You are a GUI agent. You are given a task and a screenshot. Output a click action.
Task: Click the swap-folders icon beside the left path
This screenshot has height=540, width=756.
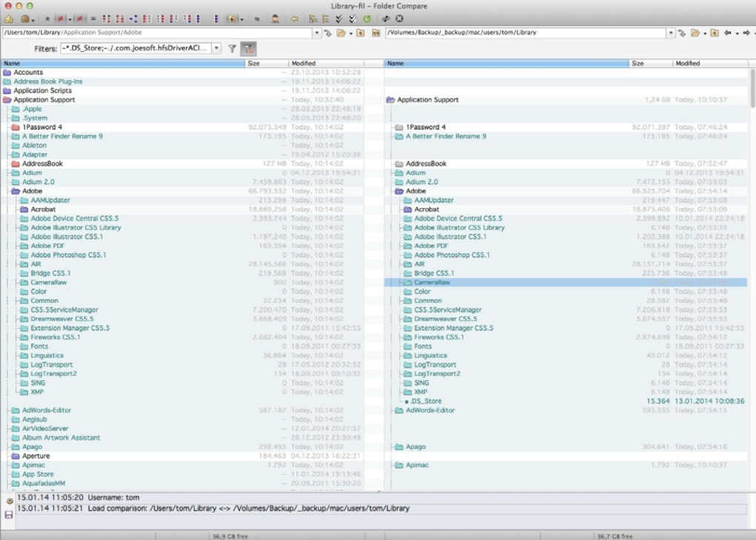coord(328,33)
